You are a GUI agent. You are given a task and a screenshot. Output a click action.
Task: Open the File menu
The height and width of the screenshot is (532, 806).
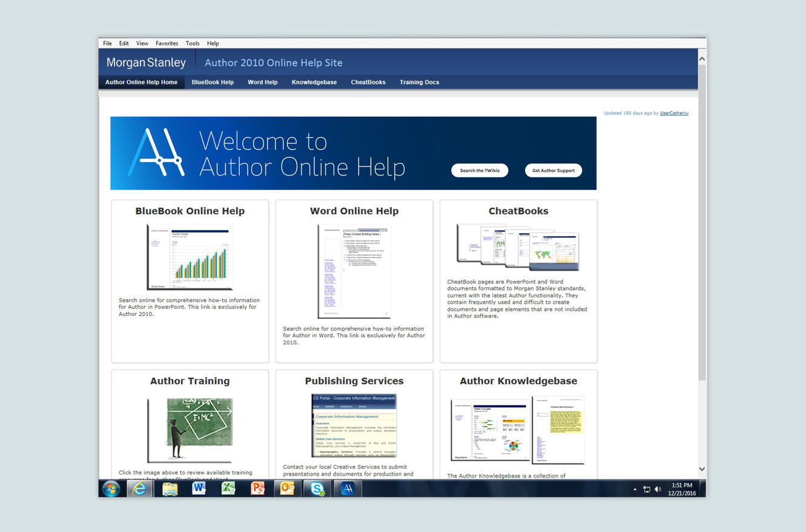pyautogui.click(x=107, y=44)
